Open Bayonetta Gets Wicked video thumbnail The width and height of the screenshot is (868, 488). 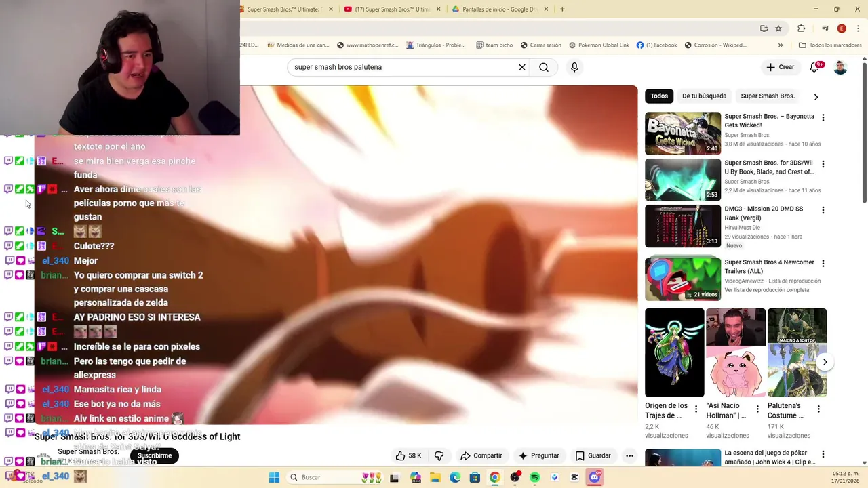(683, 134)
